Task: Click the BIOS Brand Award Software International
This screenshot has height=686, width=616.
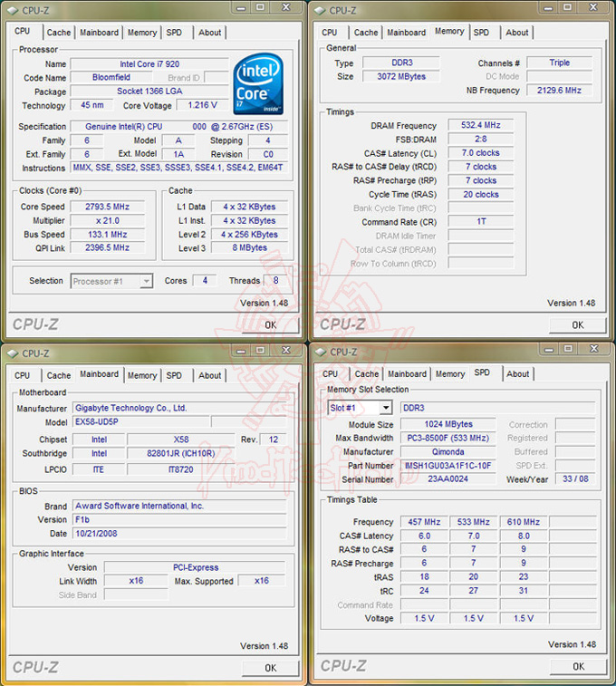Action: pos(179,506)
